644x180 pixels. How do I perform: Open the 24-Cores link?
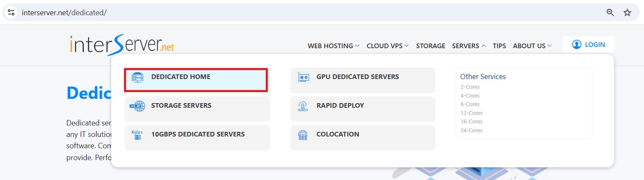[471, 130]
